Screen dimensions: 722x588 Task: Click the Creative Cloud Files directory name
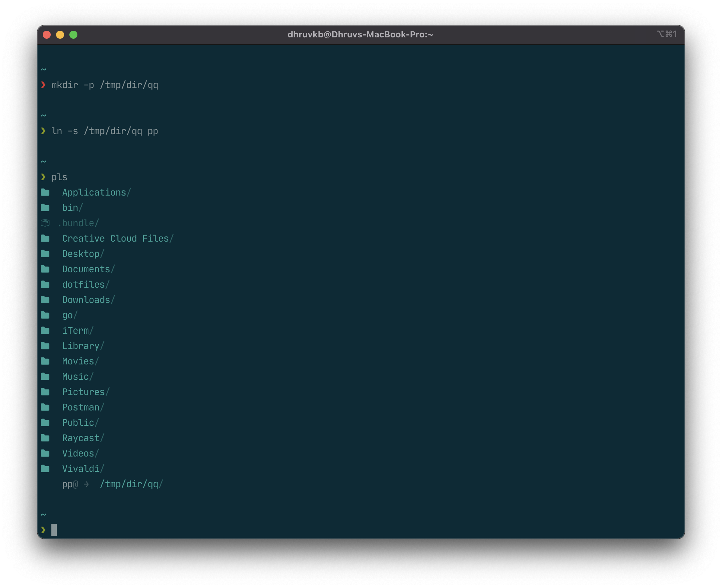[115, 239]
